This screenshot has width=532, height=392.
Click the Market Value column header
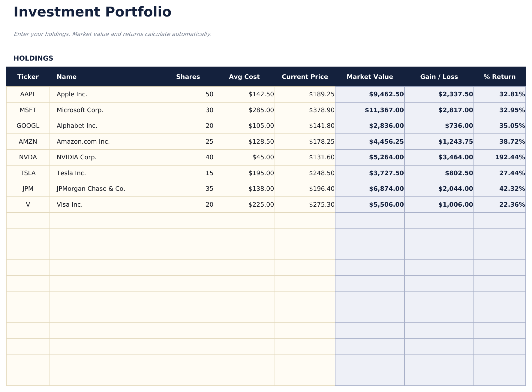[x=370, y=77]
